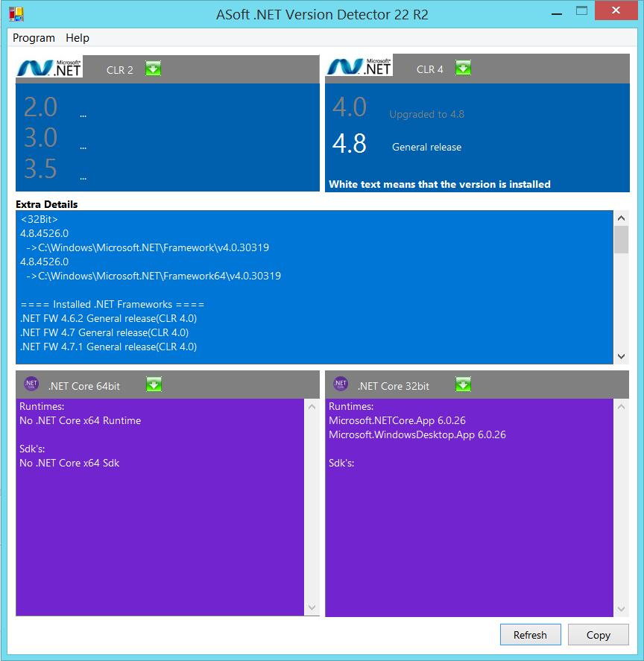Click the 'CLR 2' header label
Image resolution: width=644 pixels, height=661 pixels.
point(120,70)
